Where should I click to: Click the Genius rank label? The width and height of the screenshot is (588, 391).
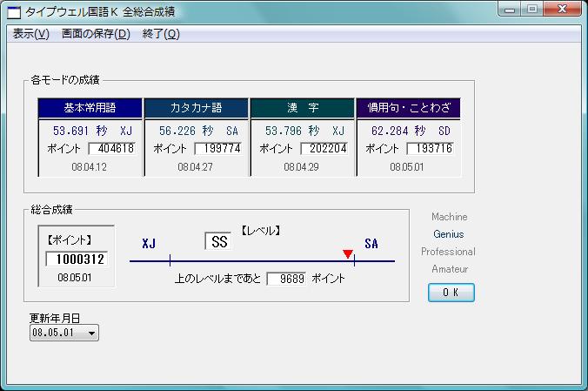[x=449, y=234]
